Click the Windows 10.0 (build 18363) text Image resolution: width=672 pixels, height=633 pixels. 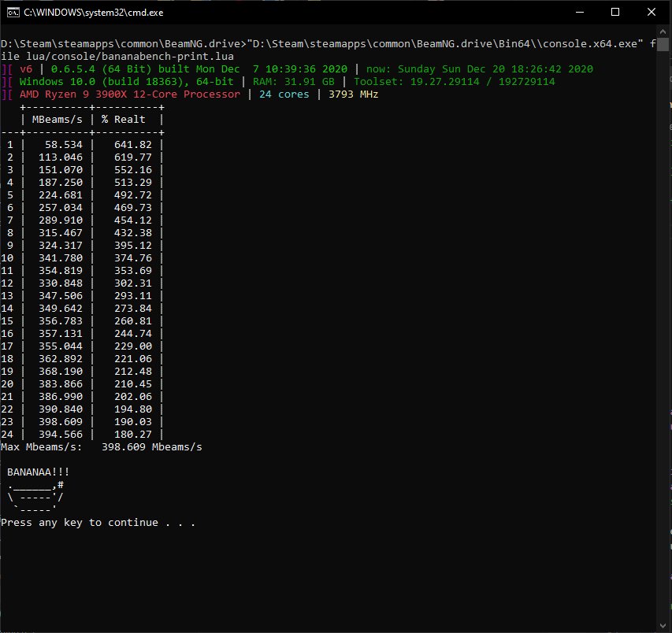point(104,82)
